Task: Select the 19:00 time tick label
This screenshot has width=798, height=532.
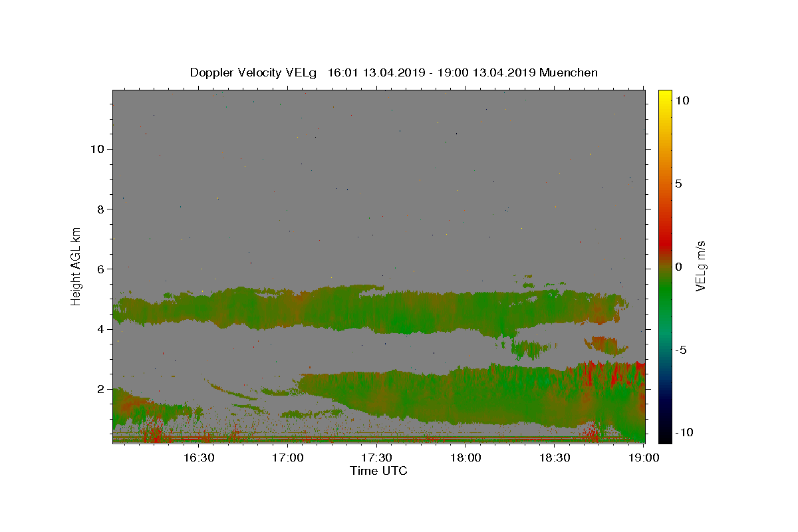Action: point(644,458)
